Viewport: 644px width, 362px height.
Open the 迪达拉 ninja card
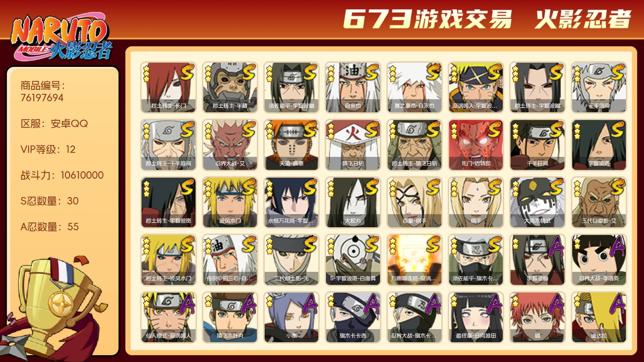pos(599,317)
